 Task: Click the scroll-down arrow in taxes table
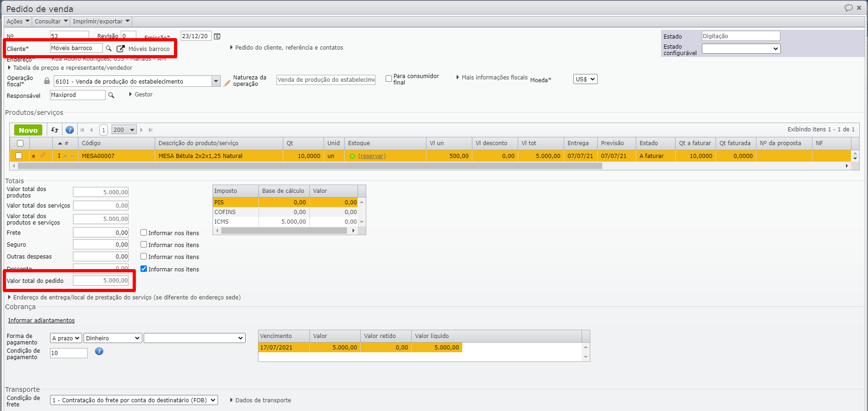tap(362, 222)
